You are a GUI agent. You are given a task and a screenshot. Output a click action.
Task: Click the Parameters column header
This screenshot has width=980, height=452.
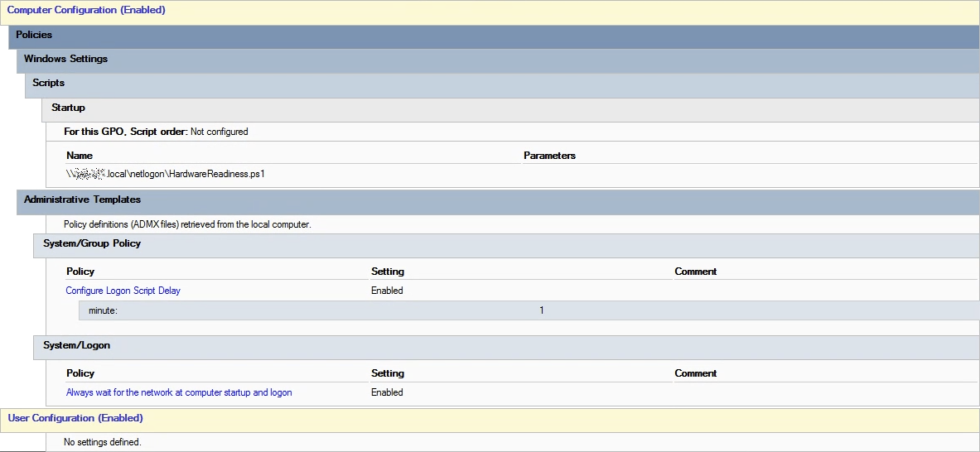pyautogui.click(x=549, y=156)
